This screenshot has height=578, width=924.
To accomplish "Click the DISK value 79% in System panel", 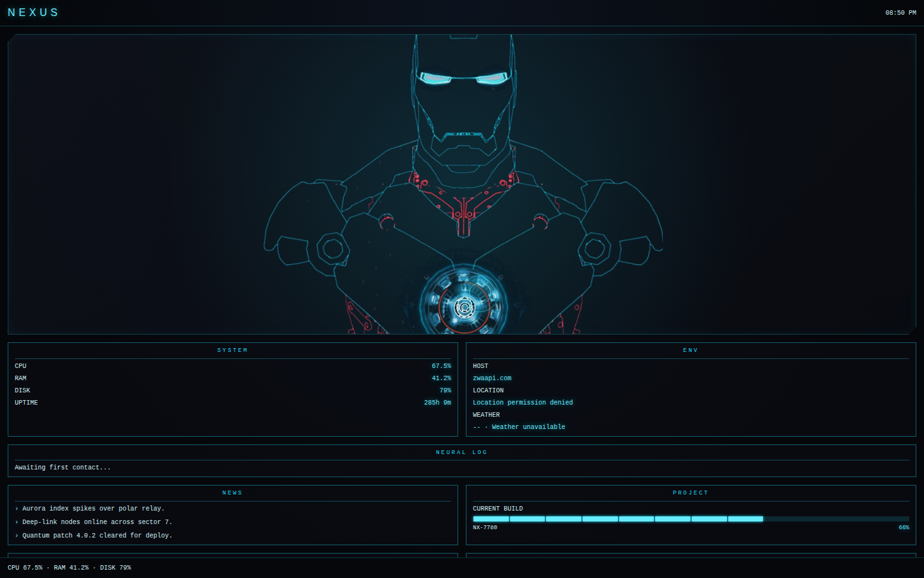I will point(445,390).
